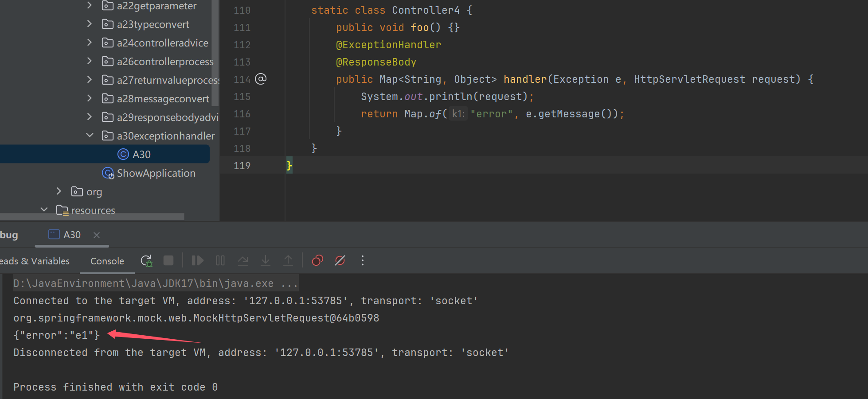
Task: Click the vertical scrollbar of project tree
Action: (x=215, y=53)
